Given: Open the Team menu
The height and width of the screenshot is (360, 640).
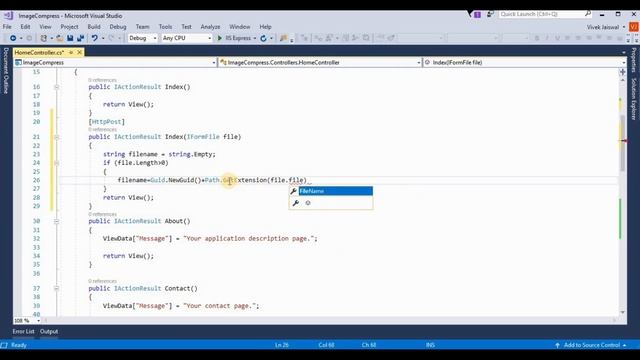Looking at the screenshot, I should tap(142, 27).
